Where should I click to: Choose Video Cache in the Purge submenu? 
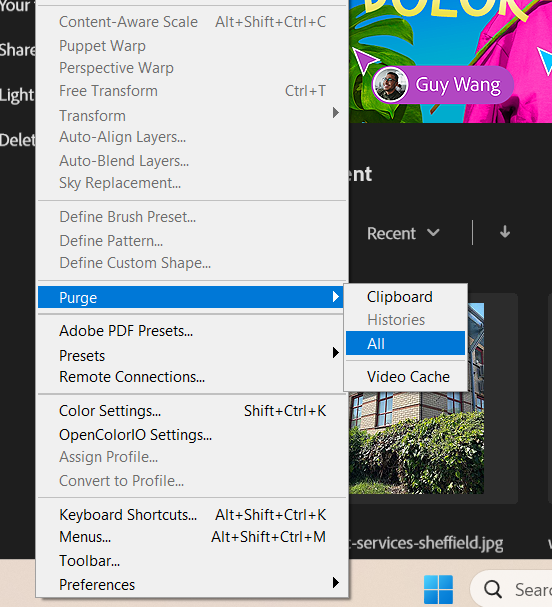[x=405, y=377]
